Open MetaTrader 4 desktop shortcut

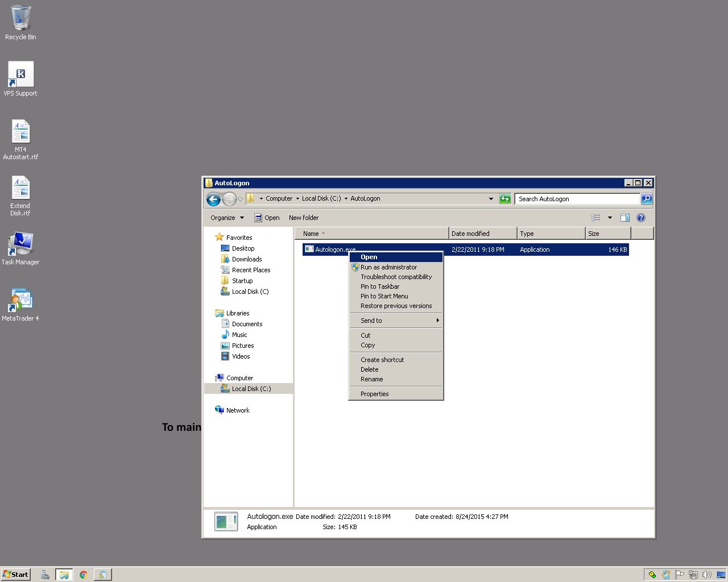click(x=20, y=300)
